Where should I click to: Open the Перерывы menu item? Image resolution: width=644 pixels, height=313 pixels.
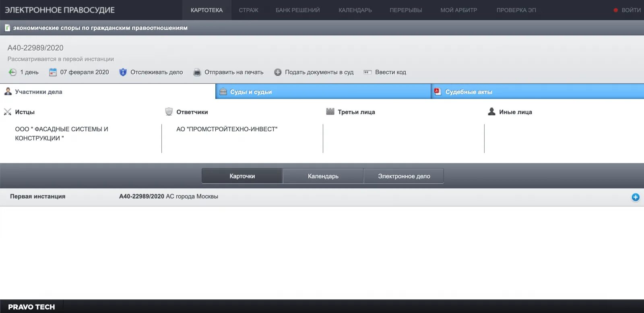(x=406, y=10)
